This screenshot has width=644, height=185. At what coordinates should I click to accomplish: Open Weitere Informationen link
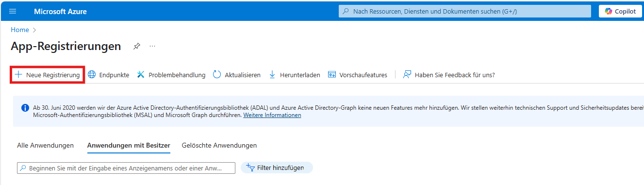pyautogui.click(x=272, y=115)
